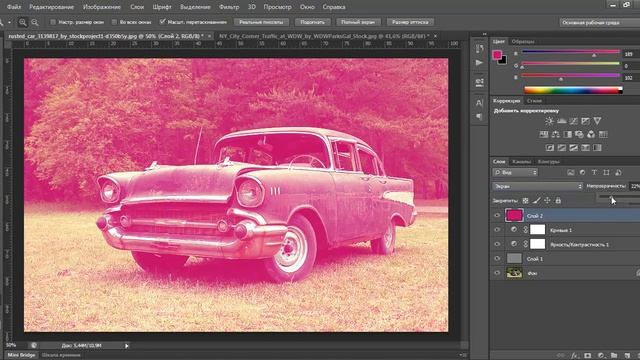Hide the 'Слой 2' layer eye
Viewport: 640px width, 360px height.
point(497,216)
